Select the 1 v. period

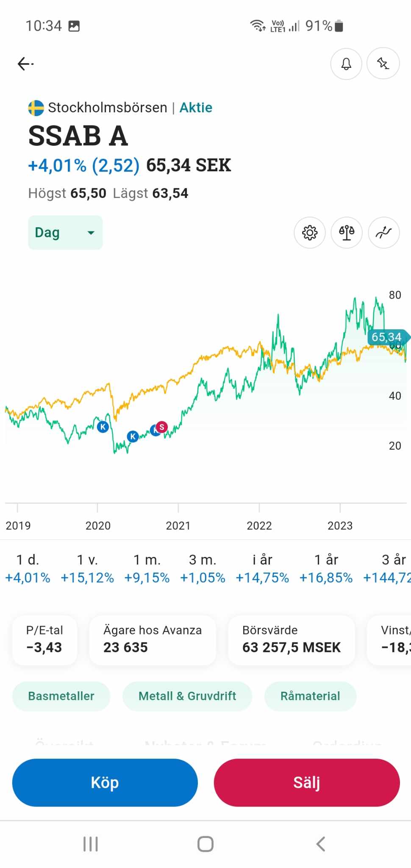click(87, 568)
